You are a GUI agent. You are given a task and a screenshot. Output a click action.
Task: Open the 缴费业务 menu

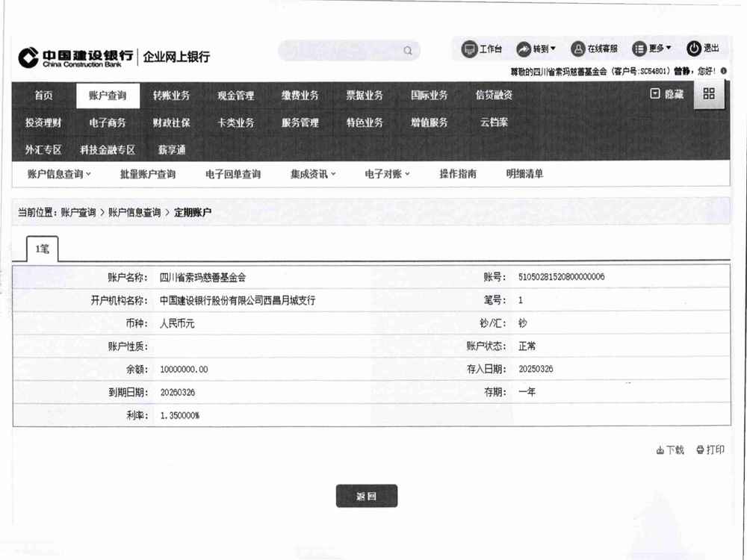[300, 96]
